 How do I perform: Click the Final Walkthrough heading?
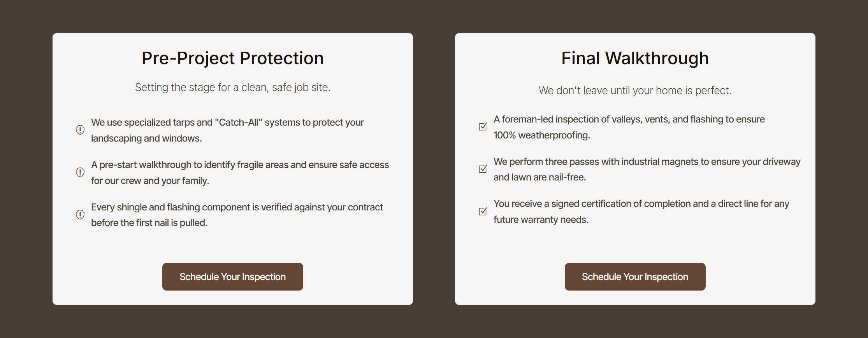point(635,58)
